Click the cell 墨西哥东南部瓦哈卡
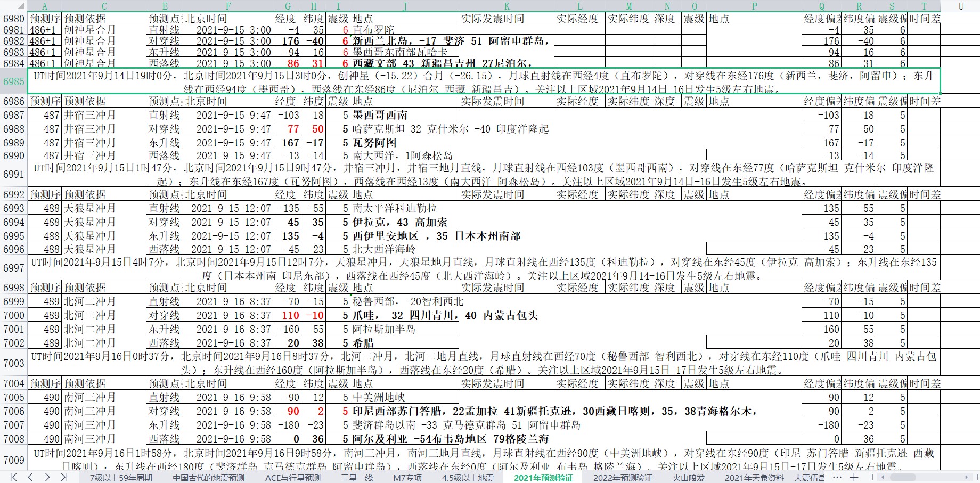Viewport: 980px width, 483px height. [405, 52]
